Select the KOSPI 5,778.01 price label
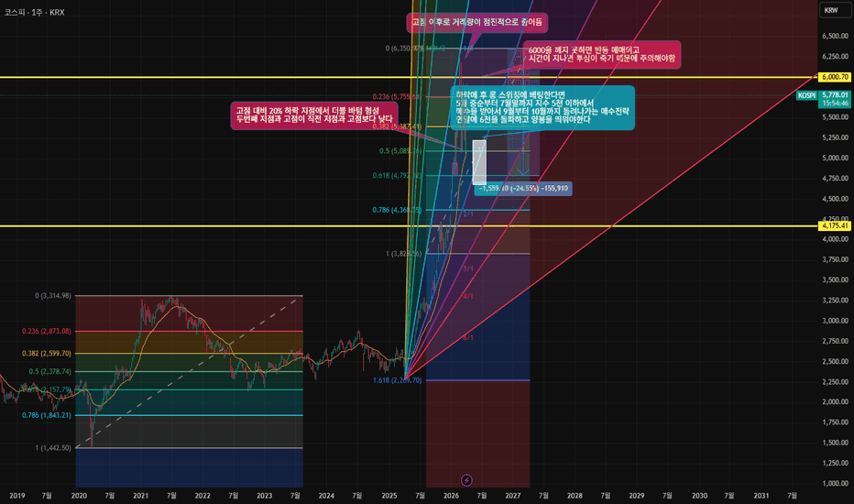 [823, 99]
